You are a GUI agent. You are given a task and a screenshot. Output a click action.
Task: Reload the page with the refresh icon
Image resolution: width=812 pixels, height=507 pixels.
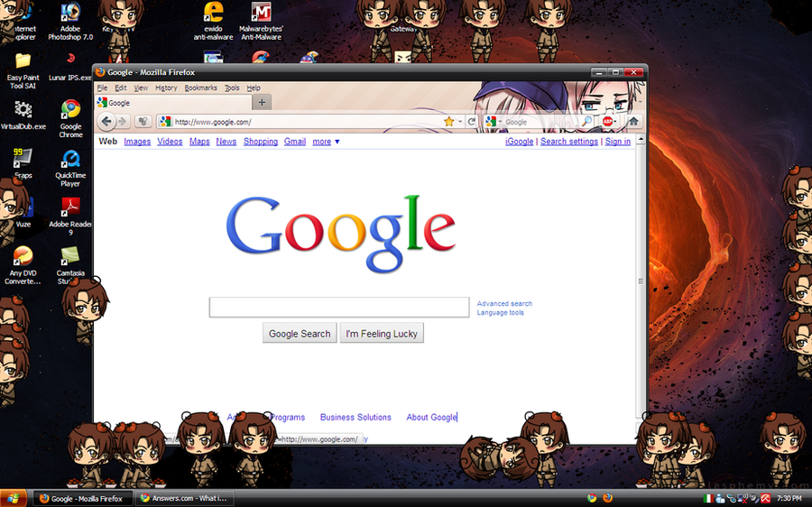pos(471,122)
